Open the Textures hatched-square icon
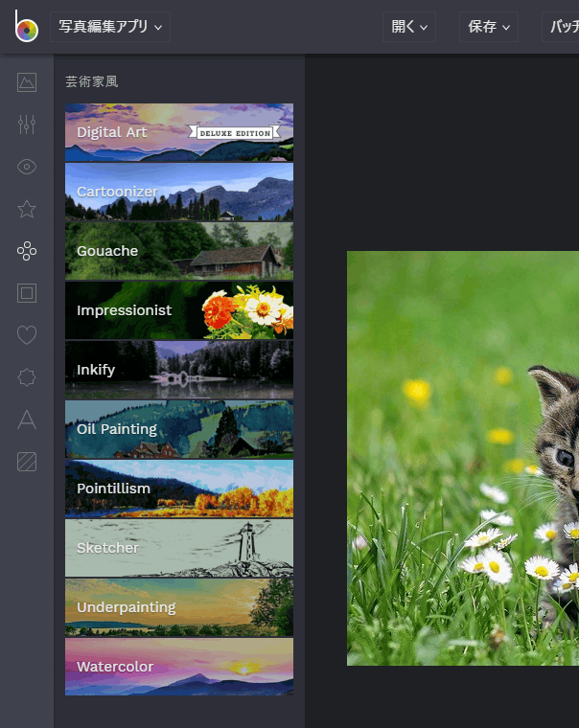This screenshot has height=728, width=579. tap(27, 462)
